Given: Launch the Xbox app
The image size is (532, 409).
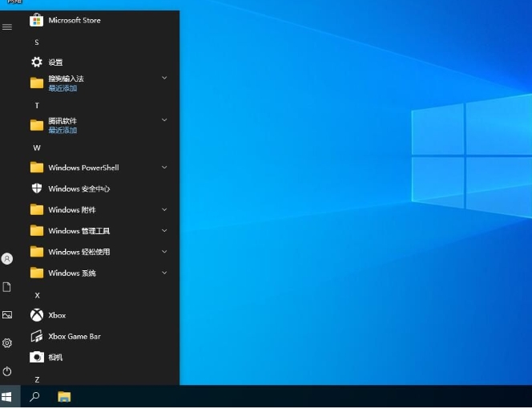Looking at the screenshot, I should (x=56, y=315).
